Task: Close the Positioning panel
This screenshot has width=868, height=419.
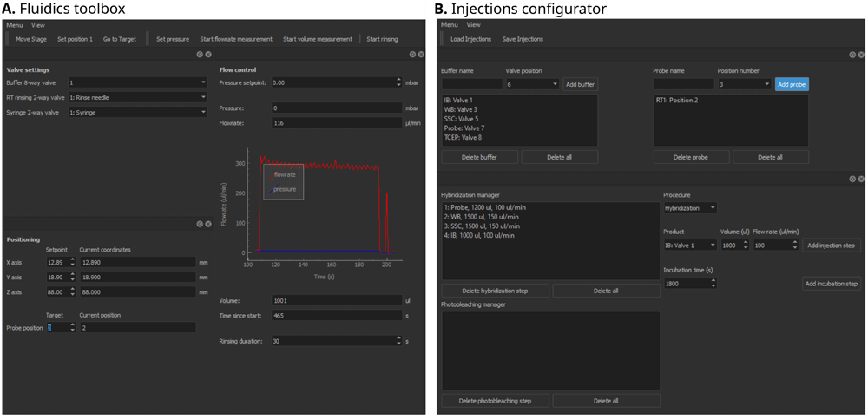Action: (208, 224)
